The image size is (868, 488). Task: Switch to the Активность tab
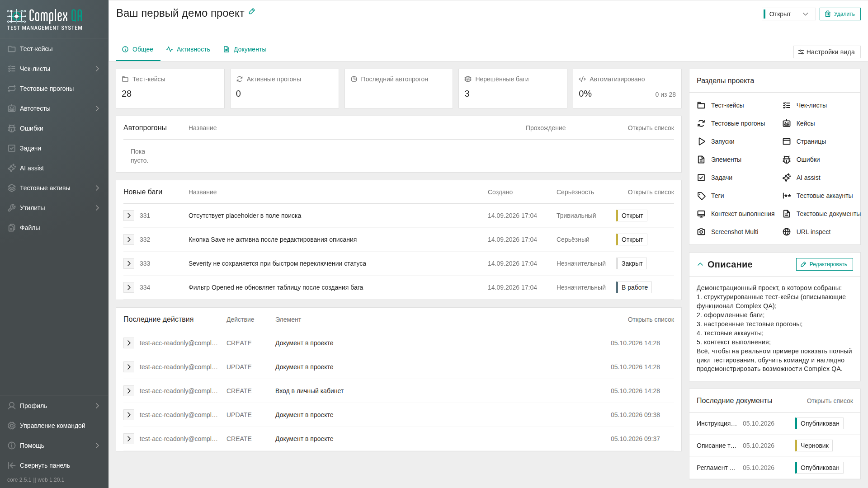click(x=188, y=49)
